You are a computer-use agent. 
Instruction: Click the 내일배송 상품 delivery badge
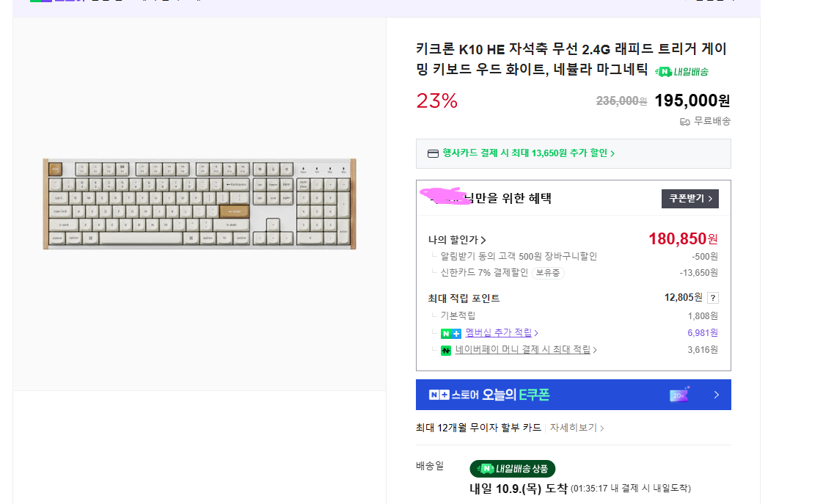[513, 469]
